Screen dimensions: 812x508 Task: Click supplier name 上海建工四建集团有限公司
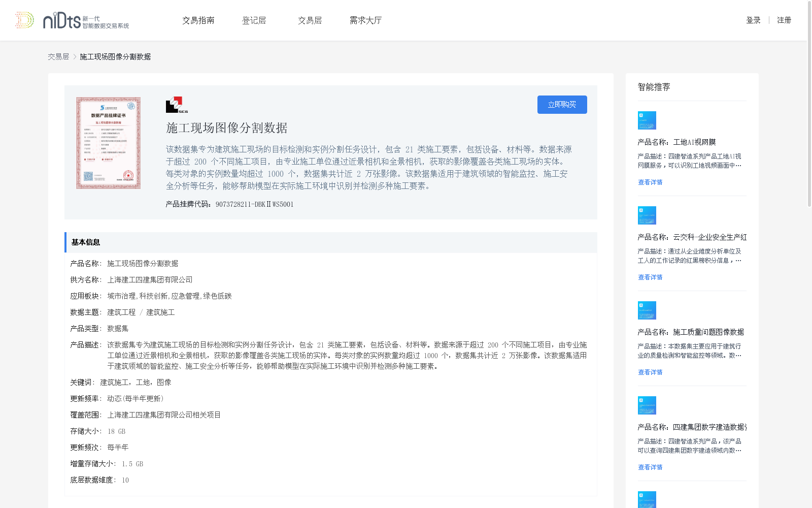click(150, 280)
